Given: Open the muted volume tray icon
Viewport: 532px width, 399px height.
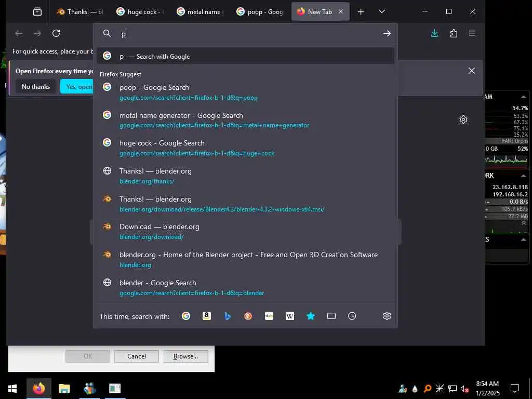Looking at the screenshot, I should pos(465,389).
